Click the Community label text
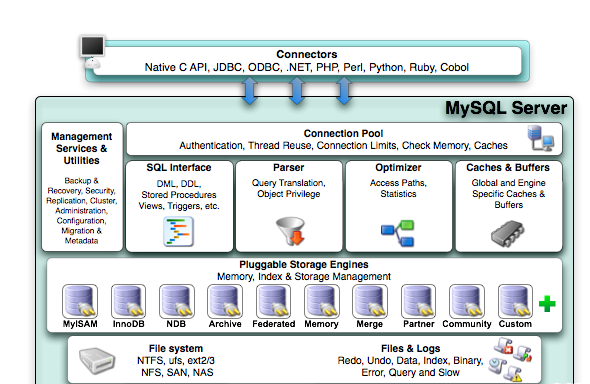 pos(467,324)
